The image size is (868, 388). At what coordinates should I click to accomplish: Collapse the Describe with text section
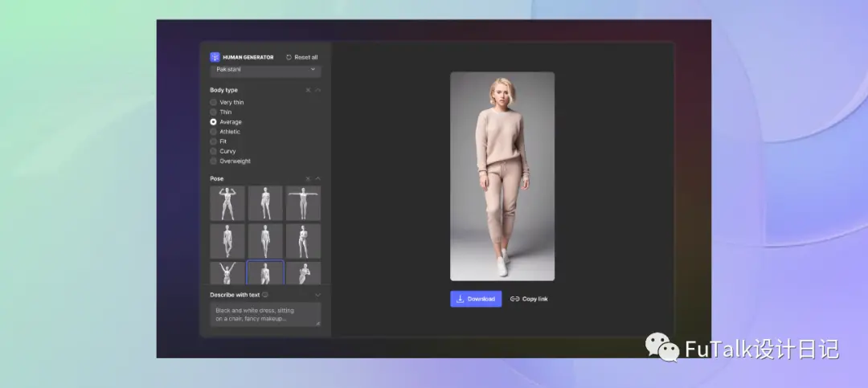(317, 295)
